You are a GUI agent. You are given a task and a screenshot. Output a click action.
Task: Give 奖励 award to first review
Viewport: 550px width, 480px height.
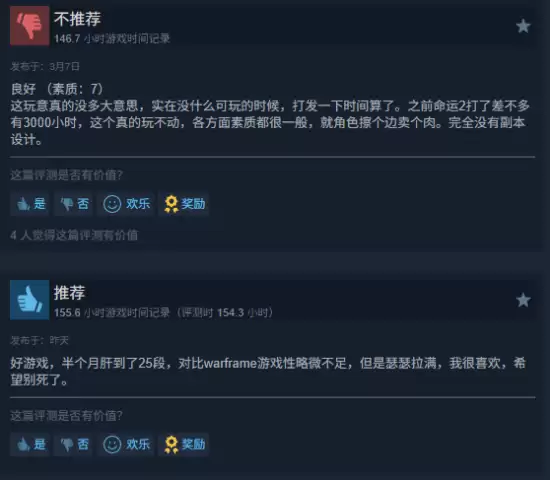tap(184, 204)
